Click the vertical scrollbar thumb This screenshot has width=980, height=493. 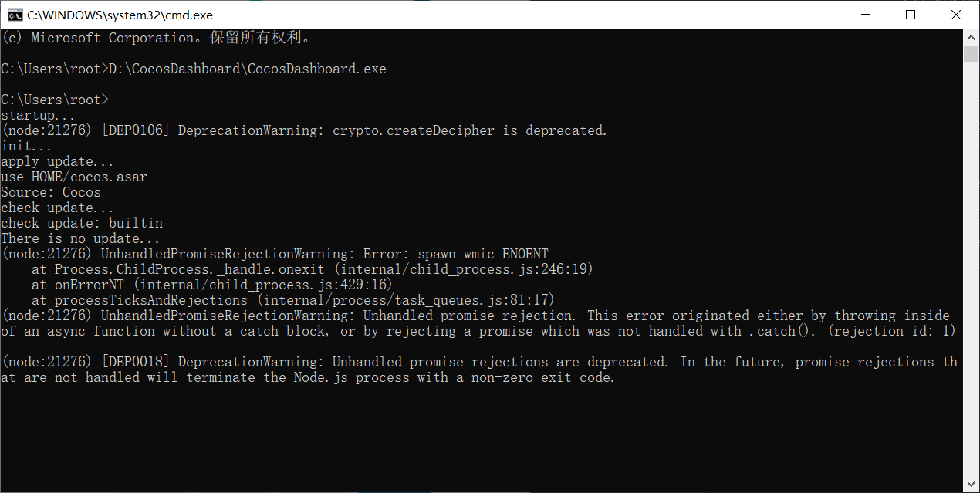tap(972, 53)
